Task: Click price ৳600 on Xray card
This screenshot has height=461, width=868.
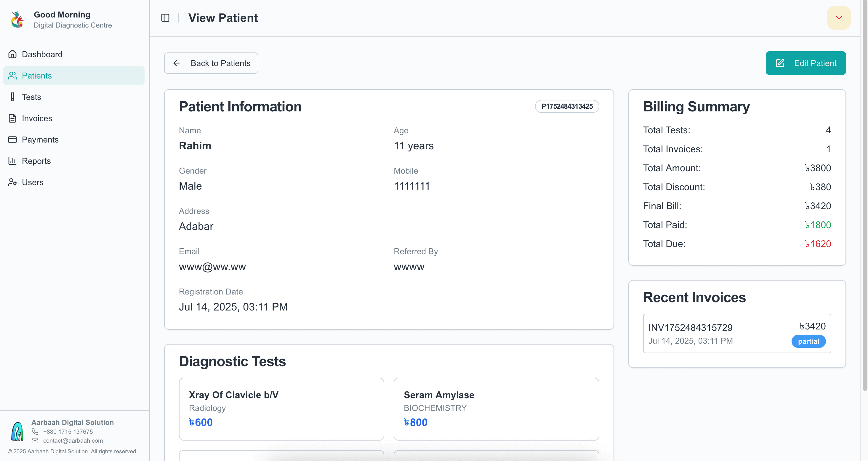Action: click(201, 422)
